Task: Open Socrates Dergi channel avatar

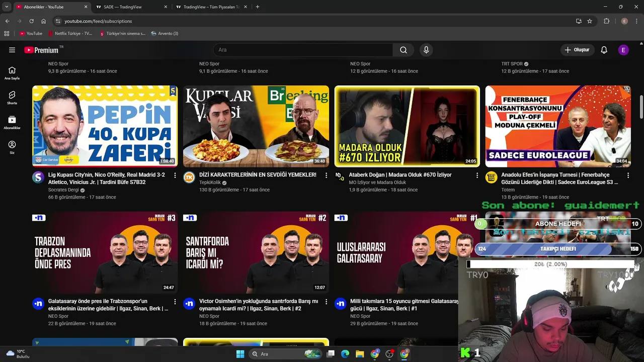Action: click(38, 177)
